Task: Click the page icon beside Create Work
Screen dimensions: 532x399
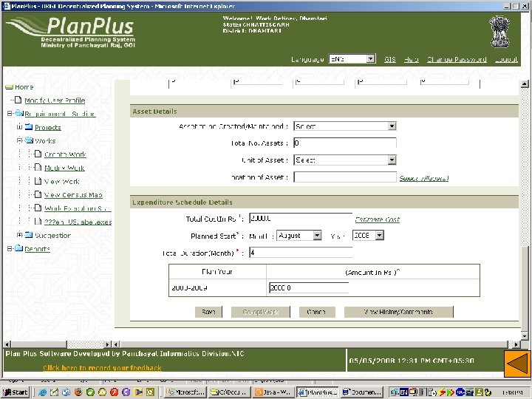Action: [x=38, y=154]
